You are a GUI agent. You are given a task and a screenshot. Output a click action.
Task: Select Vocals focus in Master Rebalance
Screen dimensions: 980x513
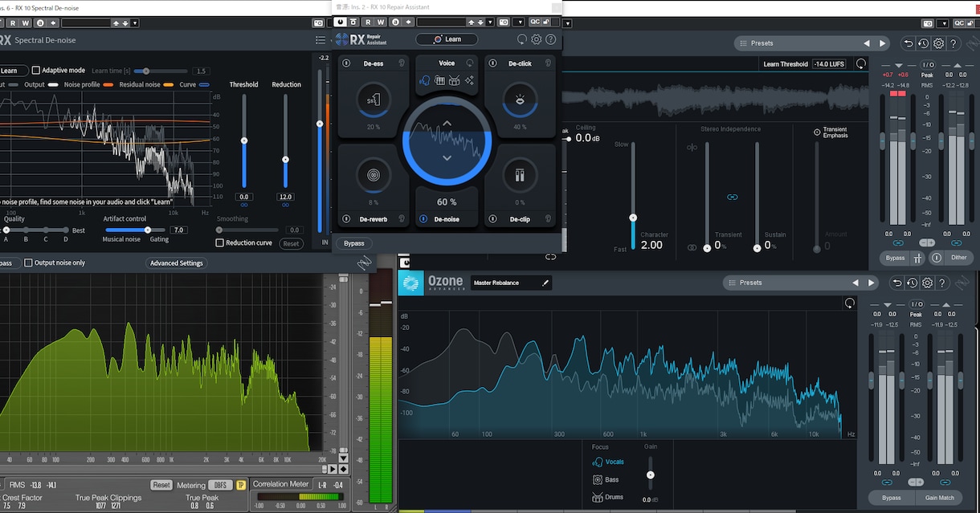(x=608, y=462)
